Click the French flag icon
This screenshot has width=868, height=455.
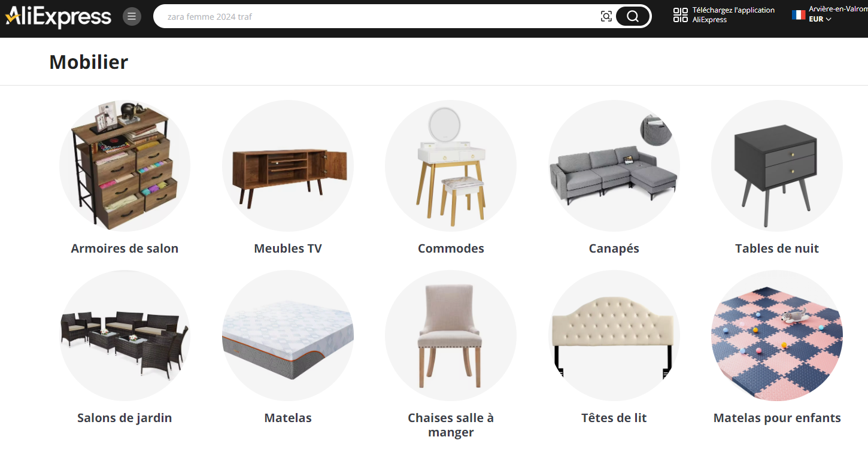pos(799,15)
